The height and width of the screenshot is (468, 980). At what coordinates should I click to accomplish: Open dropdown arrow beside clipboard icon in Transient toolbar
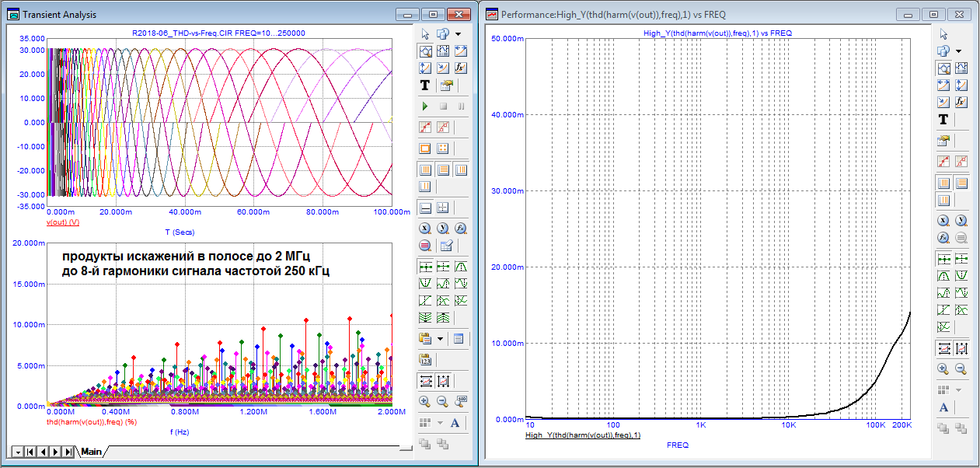pos(441,339)
